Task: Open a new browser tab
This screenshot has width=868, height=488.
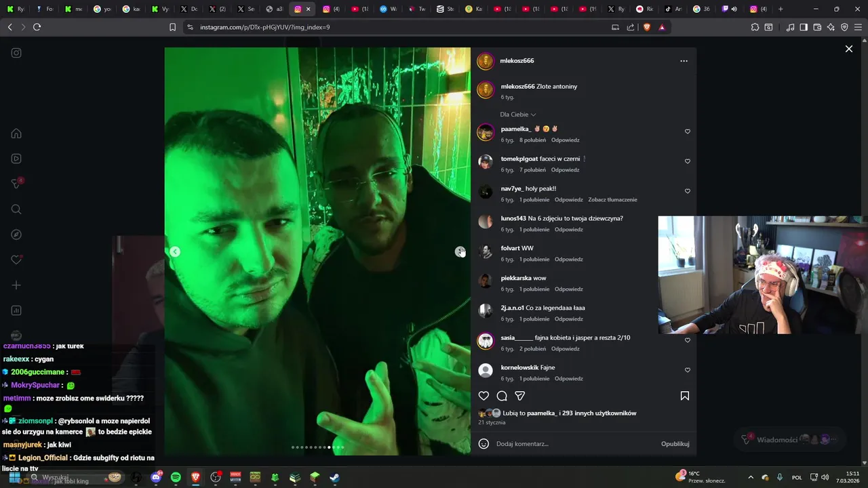Action: click(x=781, y=9)
